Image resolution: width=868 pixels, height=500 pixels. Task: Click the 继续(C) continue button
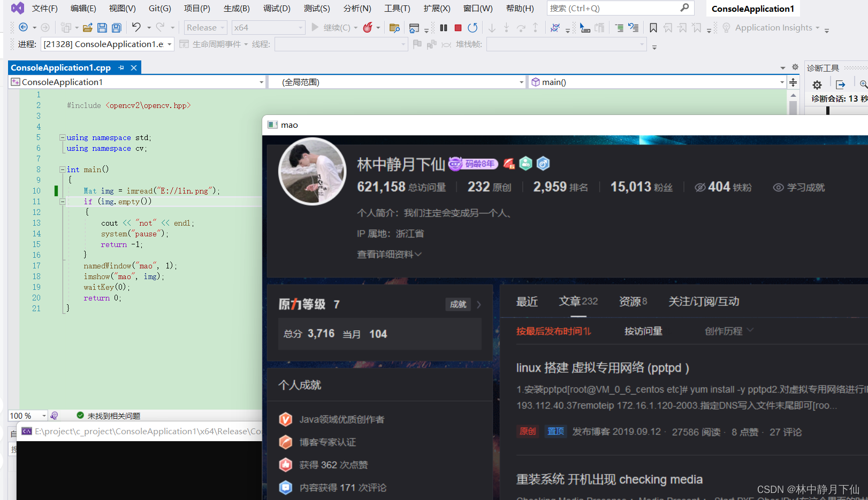point(331,27)
